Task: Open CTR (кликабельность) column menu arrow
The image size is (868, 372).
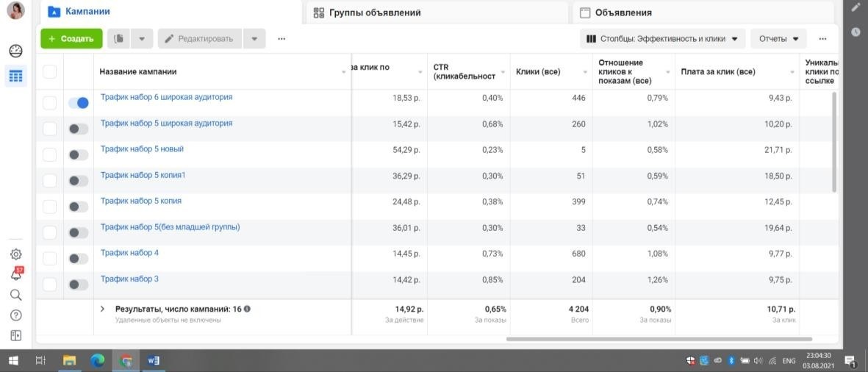Action: tap(503, 72)
